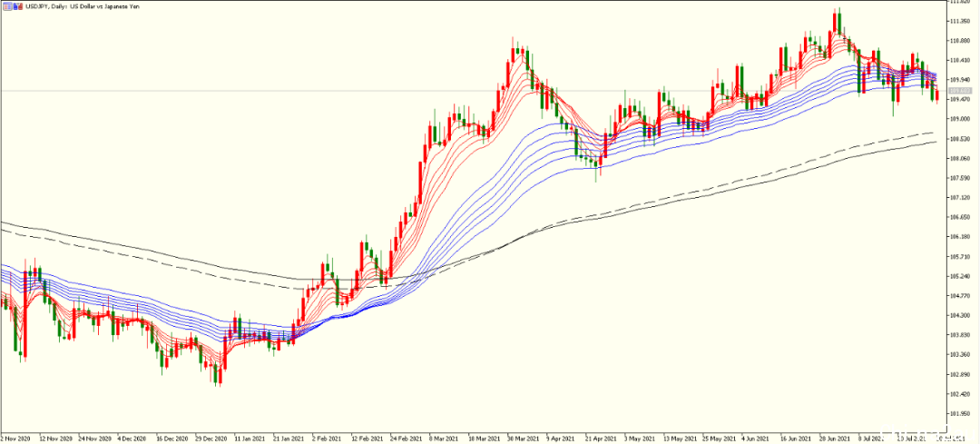
Task: Click the 3 May 2021 date label
Action: [640, 438]
